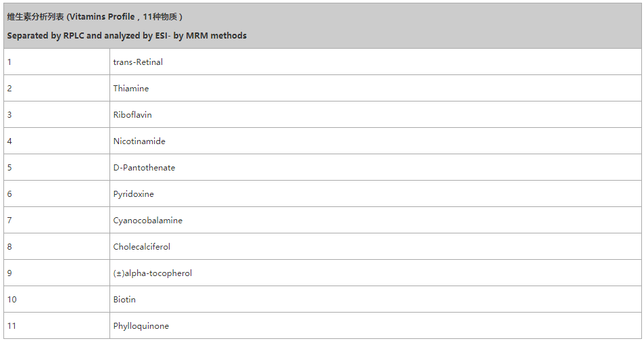Select the Phylloquinone cell
The image size is (644, 341).
coord(141,326)
